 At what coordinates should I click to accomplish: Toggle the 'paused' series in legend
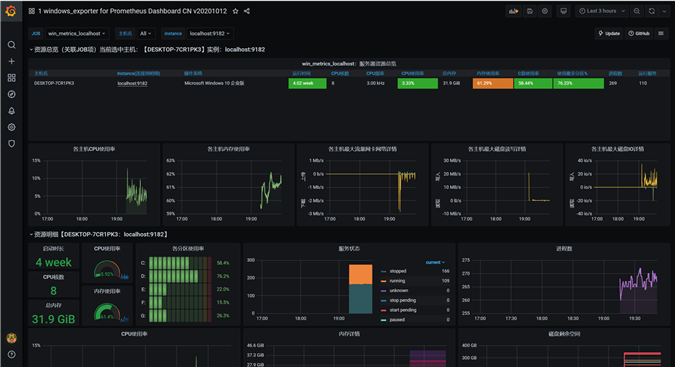[x=397, y=320]
